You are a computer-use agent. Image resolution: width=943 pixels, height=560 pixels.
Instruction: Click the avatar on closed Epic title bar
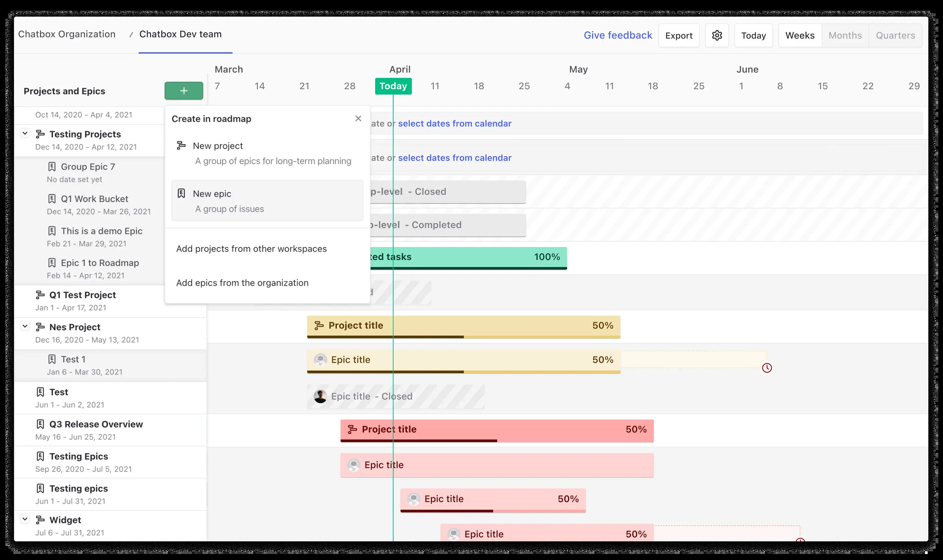click(x=320, y=396)
